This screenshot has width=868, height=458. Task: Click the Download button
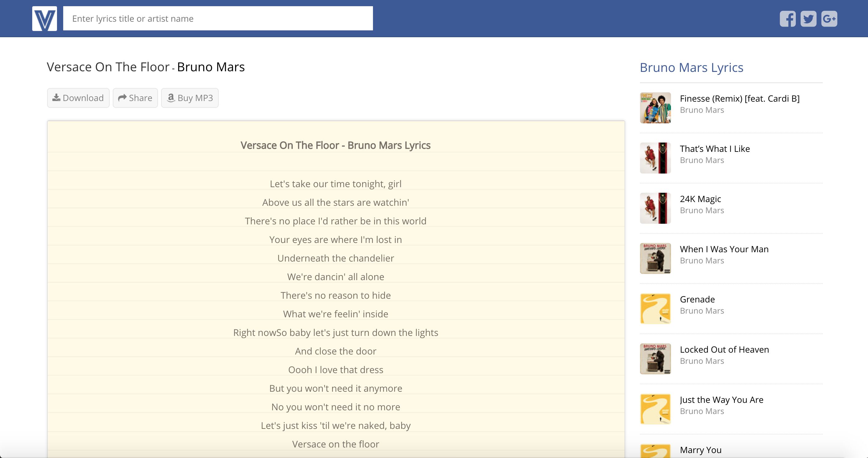click(x=78, y=98)
